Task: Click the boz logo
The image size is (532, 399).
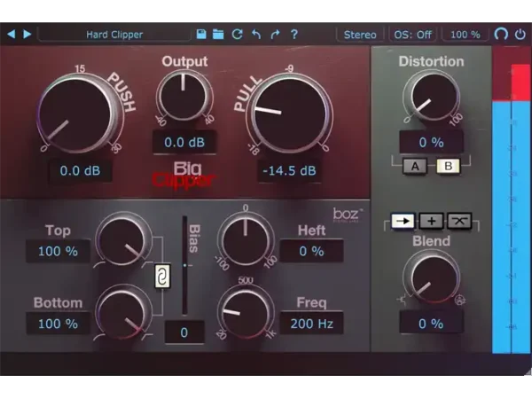Action: [348, 215]
